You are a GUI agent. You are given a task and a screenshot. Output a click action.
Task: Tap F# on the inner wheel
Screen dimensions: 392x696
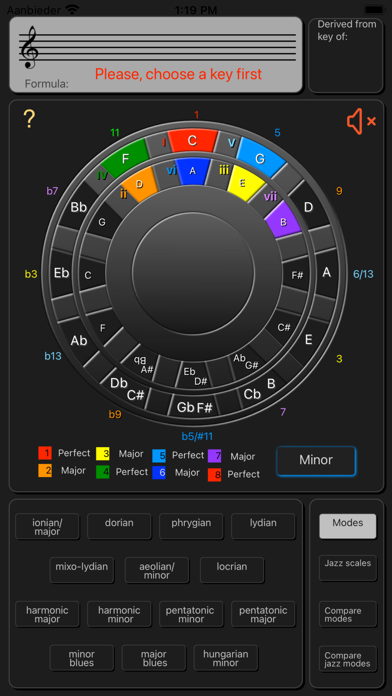click(297, 275)
